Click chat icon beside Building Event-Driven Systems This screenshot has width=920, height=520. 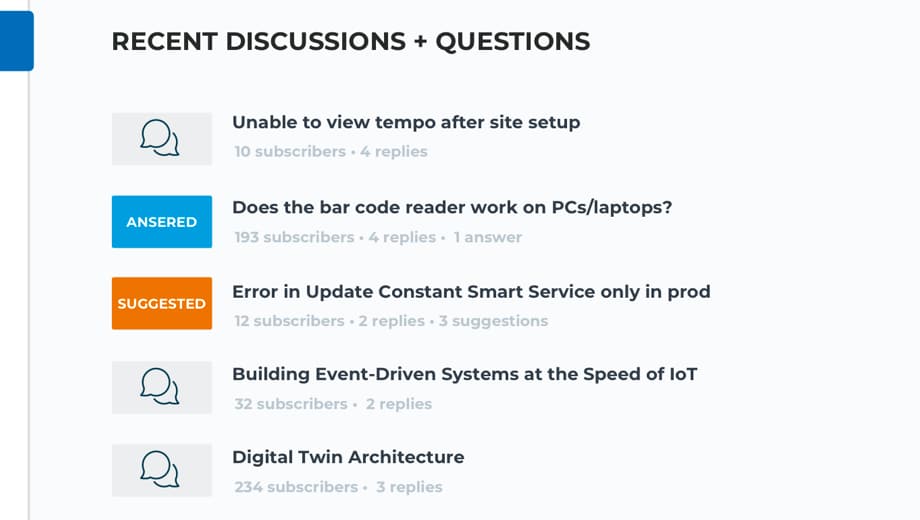click(161, 387)
